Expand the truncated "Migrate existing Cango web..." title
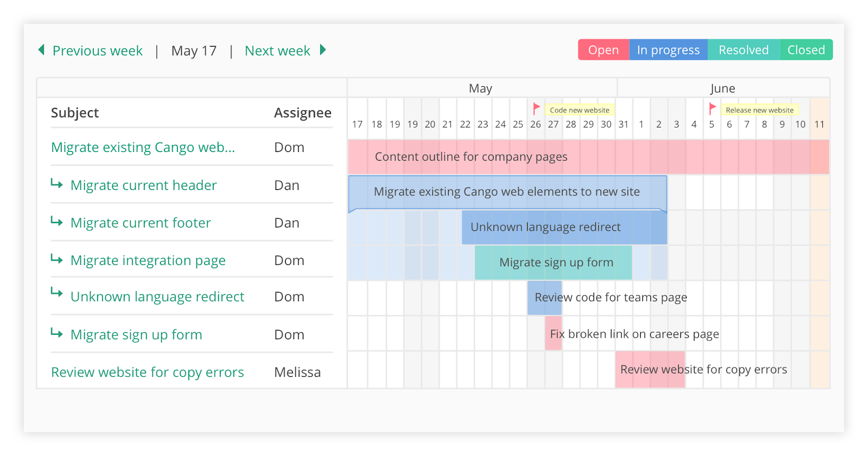The width and height of the screenshot is (868, 456). pyautogui.click(x=143, y=147)
